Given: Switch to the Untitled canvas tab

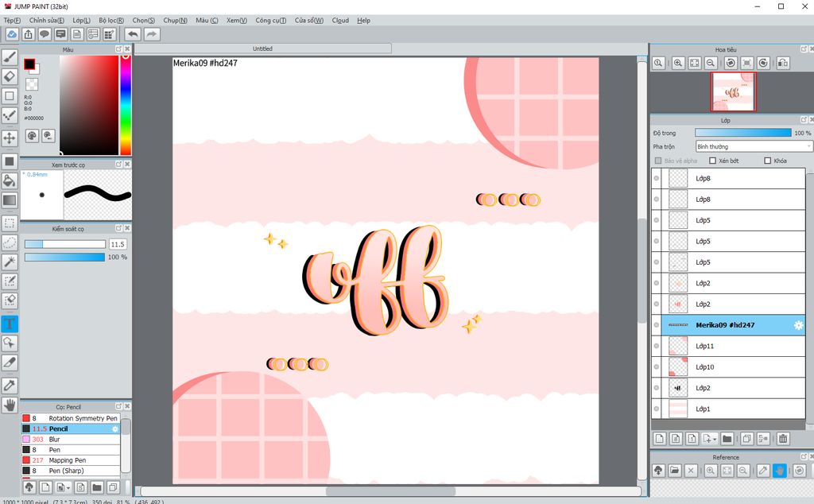Looking at the screenshot, I should (262, 48).
